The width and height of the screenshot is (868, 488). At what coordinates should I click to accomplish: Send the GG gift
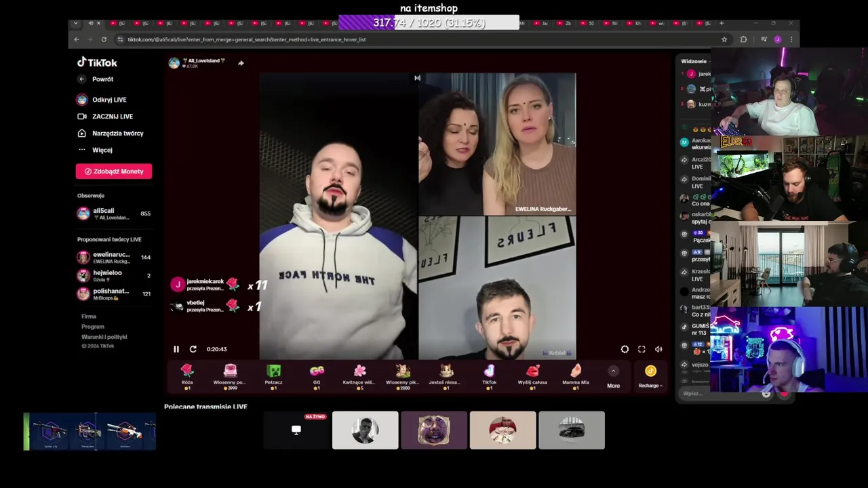(x=317, y=376)
